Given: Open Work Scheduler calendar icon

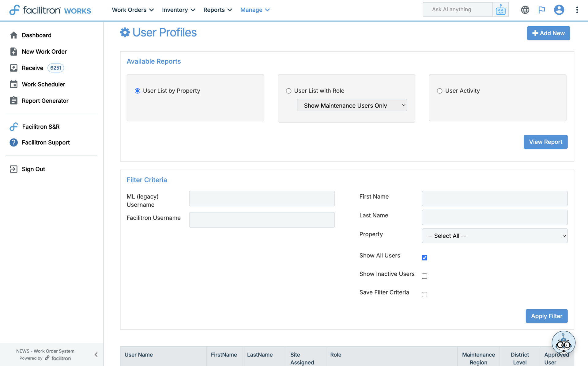Looking at the screenshot, I should pos(13,84).
